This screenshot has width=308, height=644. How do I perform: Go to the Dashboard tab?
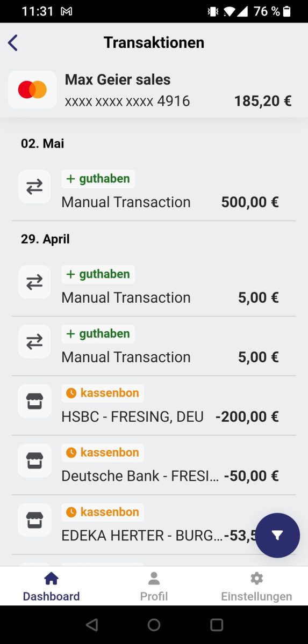[x=51, y=586]
